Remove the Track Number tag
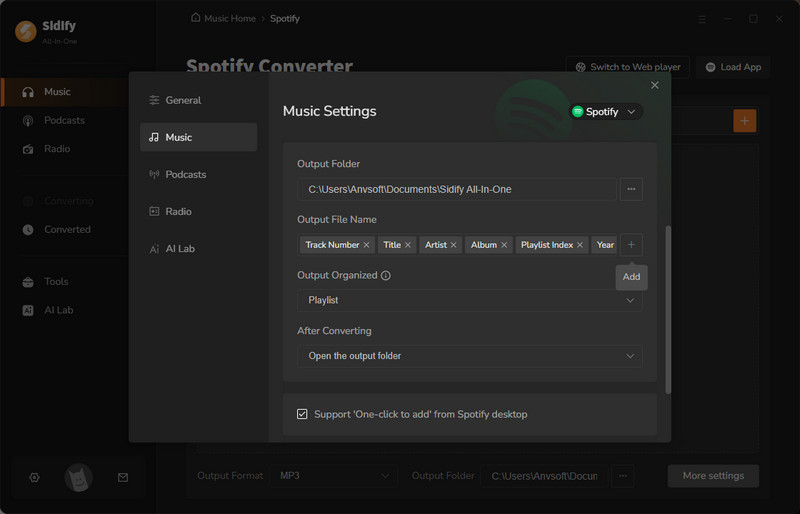This screenshot has height=514, width=800. point(366,245)
